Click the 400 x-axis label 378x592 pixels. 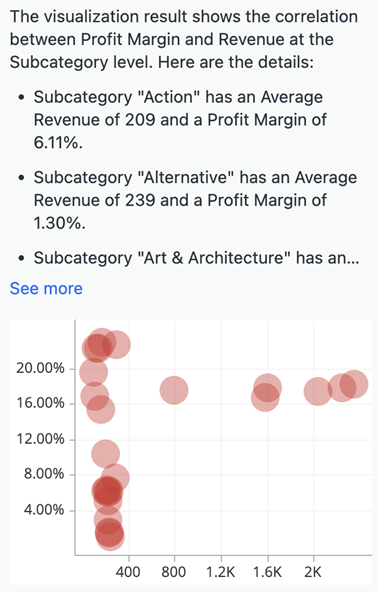pos(128,572)
